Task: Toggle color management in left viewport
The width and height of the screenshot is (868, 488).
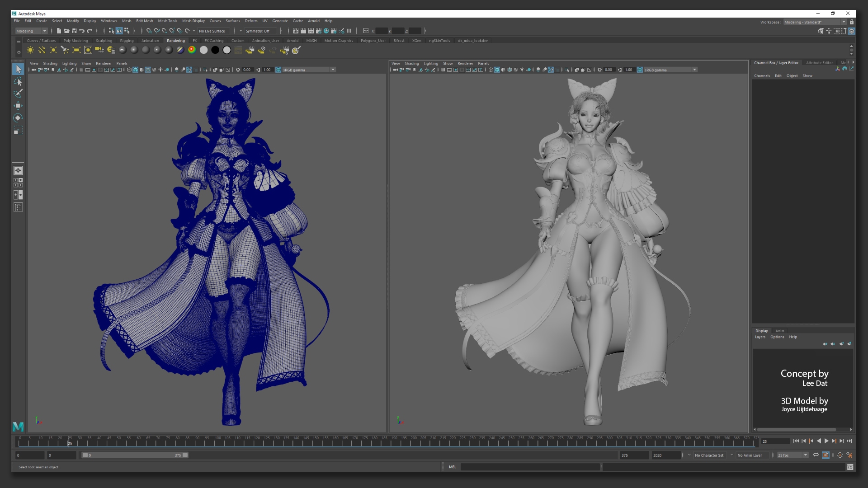Action: 278,70
